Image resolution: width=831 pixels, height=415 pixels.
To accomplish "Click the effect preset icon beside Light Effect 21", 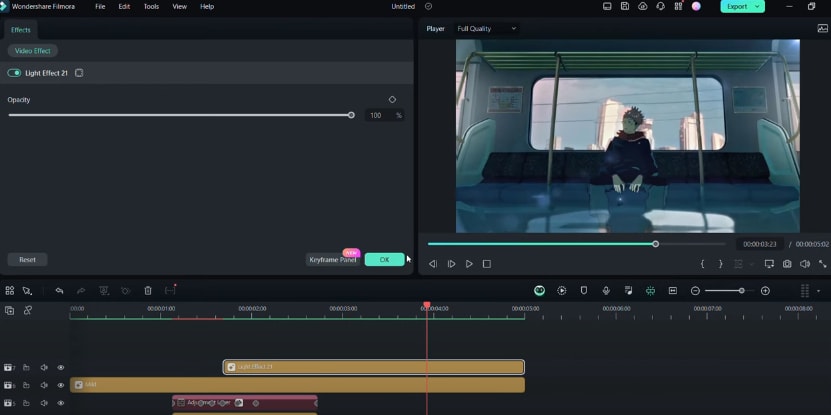I will 79,73.
